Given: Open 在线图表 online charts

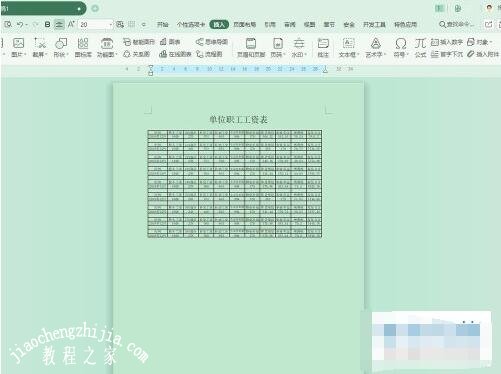Looking at the screenshot, I should [x=175, y=54].
